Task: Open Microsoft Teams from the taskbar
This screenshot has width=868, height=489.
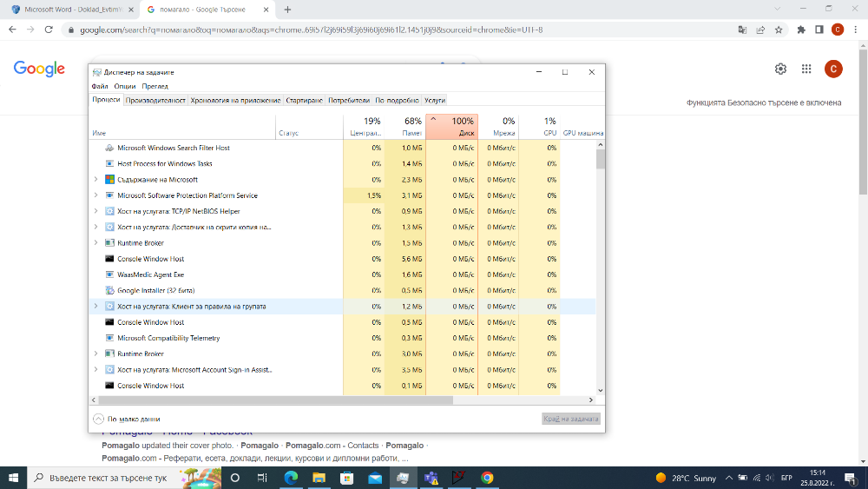Action: coord(431,478)
